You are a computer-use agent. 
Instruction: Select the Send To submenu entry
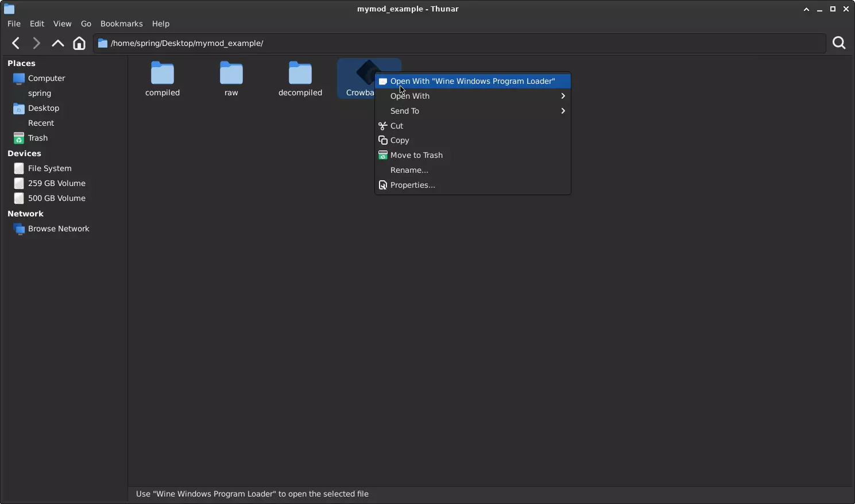click(473, 111)
